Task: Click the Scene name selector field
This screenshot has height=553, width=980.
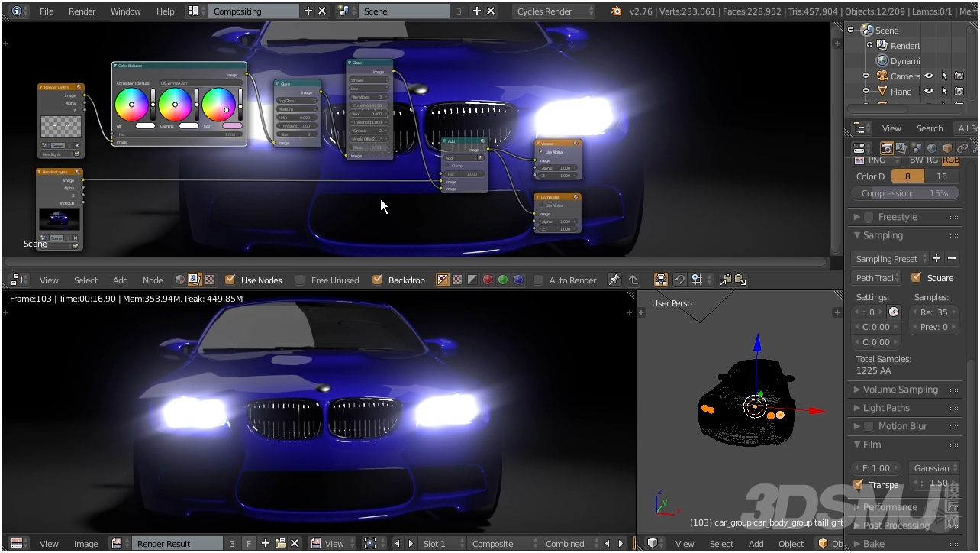Action: coord(405,11)
